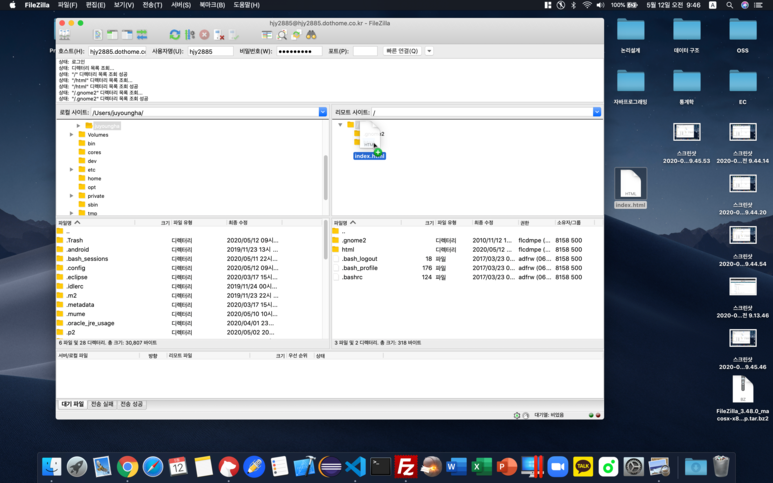Click the gear icon in status bar

click(x=517, y=415)
